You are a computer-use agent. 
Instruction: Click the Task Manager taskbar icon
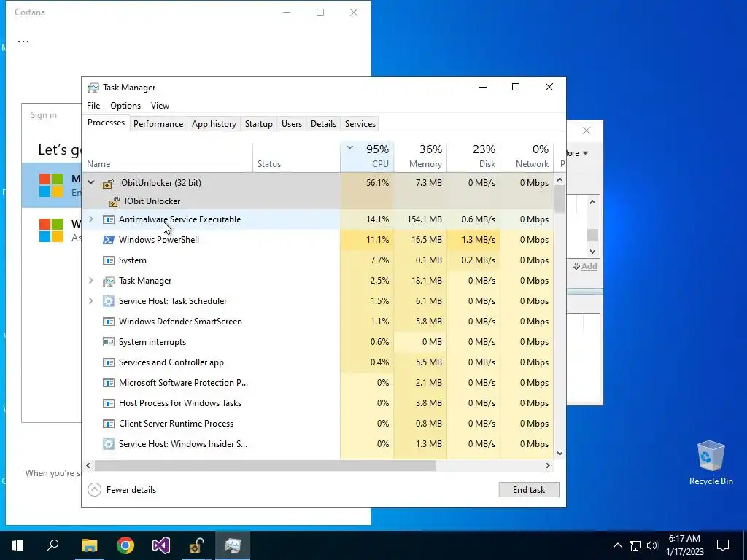tap(233, 545)
